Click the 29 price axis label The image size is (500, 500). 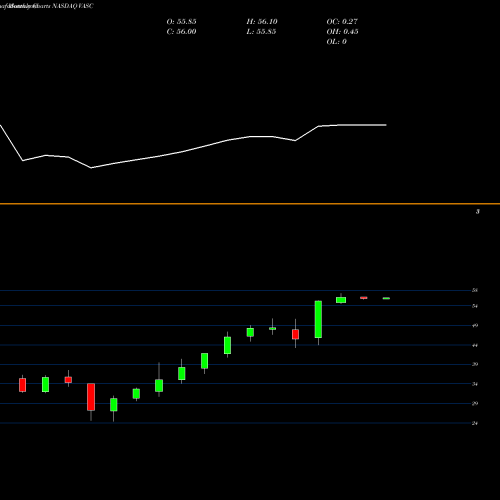coord(475,404)
